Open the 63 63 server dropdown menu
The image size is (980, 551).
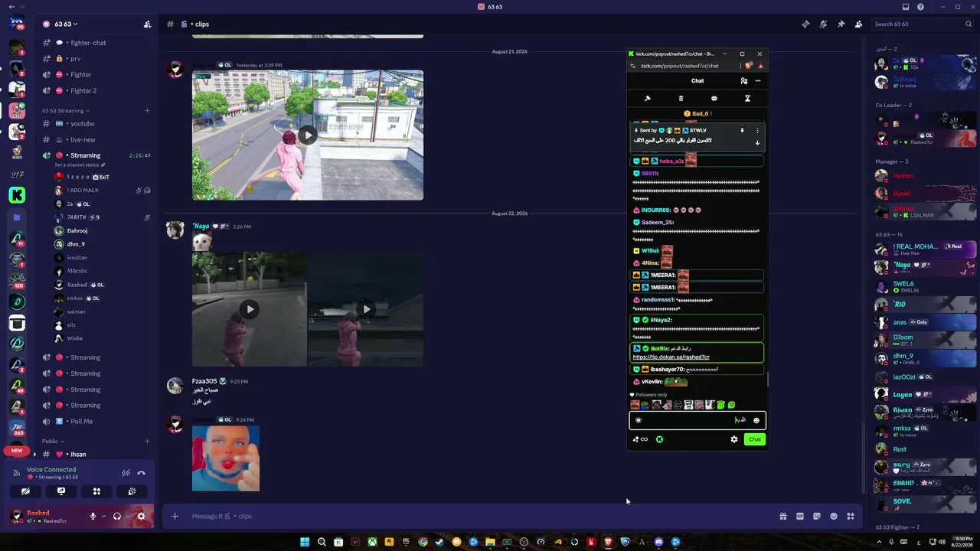point(66,24)
